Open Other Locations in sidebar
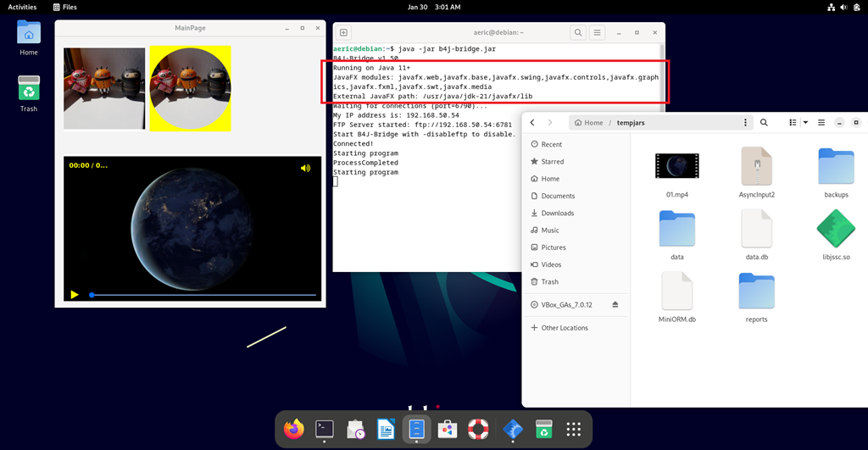This screenshot has height=450, width=868. pos(564,328)
